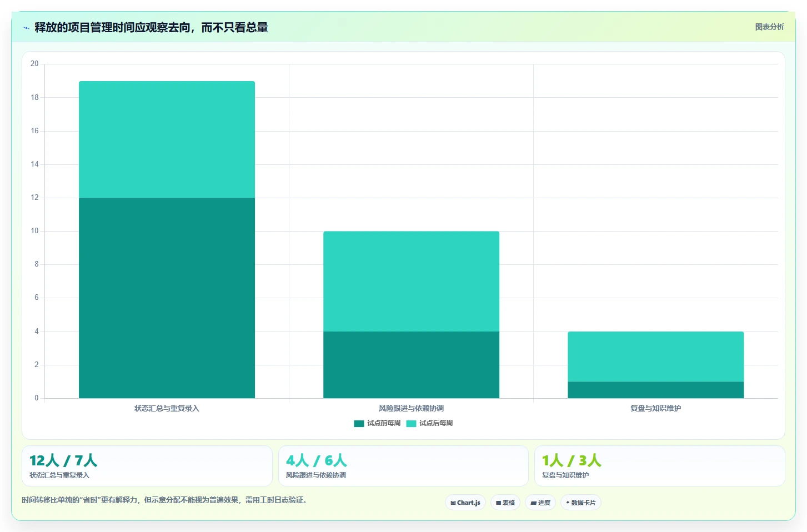Viewport: 807px width, 532px height.
Task: Click the dark segment of the 风险跟进与依赖协调 bar
Action: point(411,365)
